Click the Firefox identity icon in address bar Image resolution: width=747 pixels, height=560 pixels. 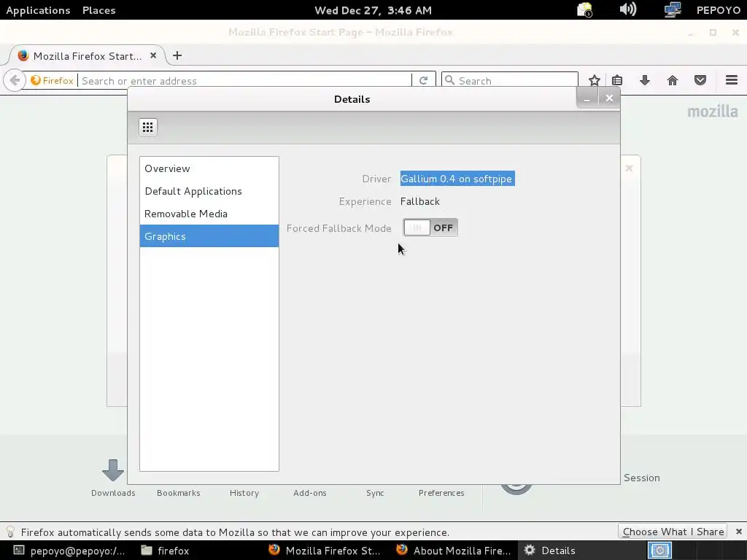coord(53,80)
